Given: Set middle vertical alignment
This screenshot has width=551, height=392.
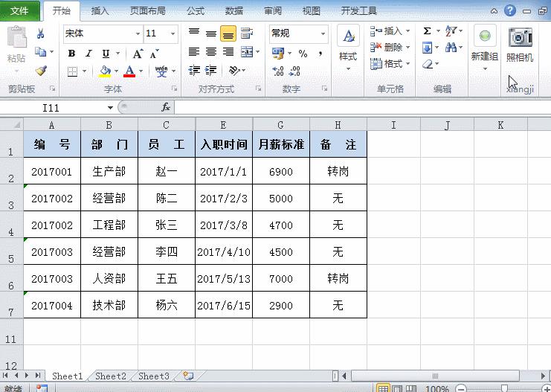Looking at the screenshot, I should click(211, 33).
